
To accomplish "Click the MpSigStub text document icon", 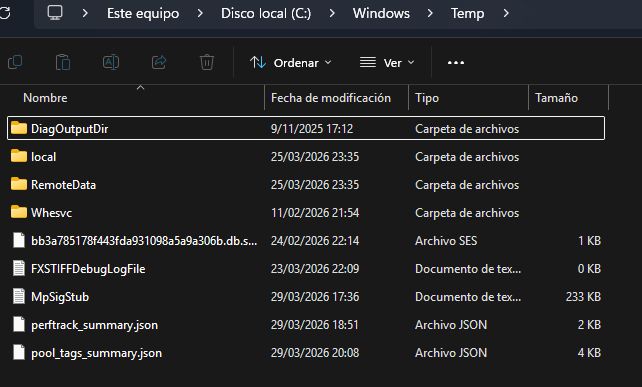I will [x=19, y=296].
